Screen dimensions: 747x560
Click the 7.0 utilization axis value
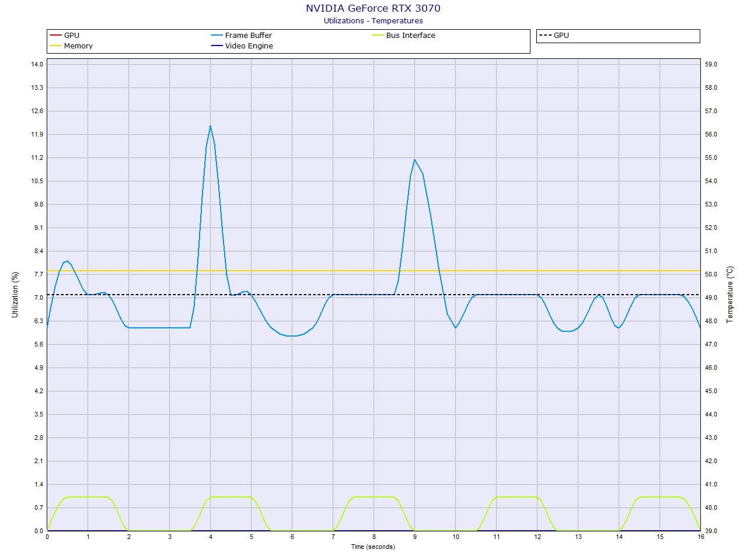(39, 297)
